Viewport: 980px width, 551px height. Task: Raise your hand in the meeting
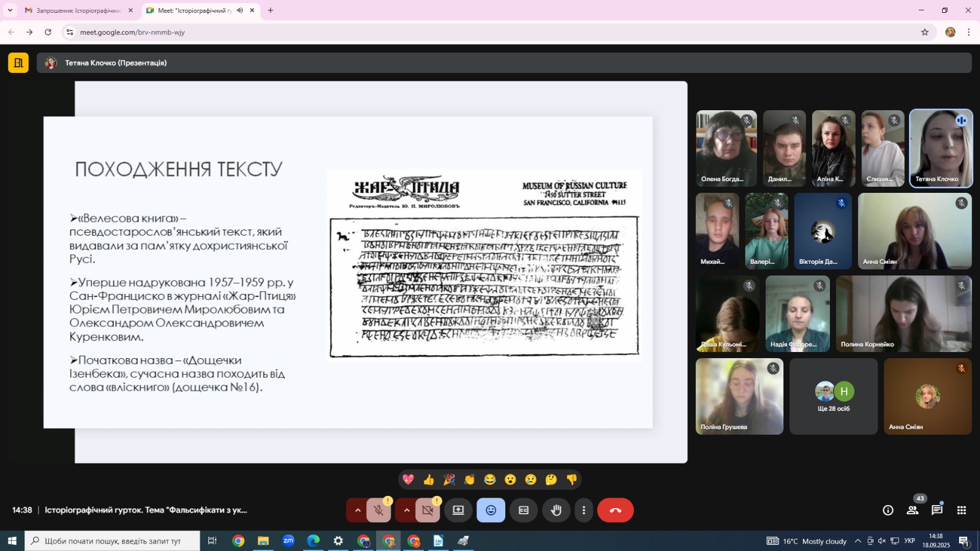pyautogui.click(x=556, y=511)
